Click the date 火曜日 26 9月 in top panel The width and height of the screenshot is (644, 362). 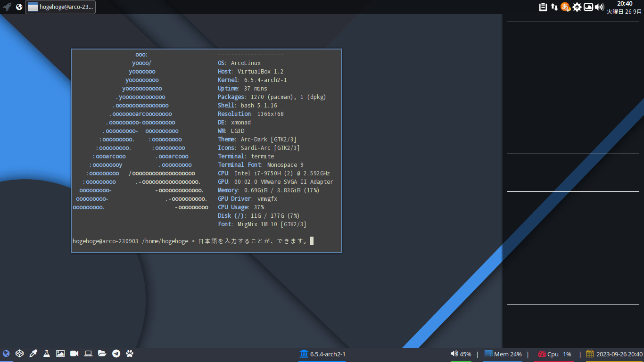(x=624, y=11)
